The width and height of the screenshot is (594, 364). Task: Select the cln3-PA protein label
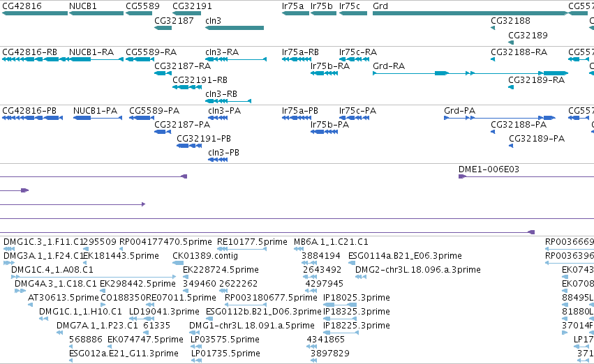[224, 111]
